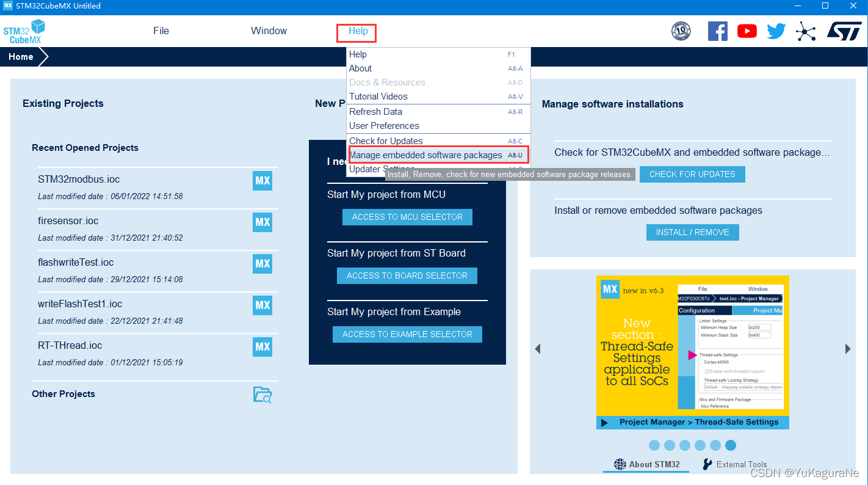Select first carousel dot indicator
Viewport: 868px width, 485px height.
click(654, 445)
